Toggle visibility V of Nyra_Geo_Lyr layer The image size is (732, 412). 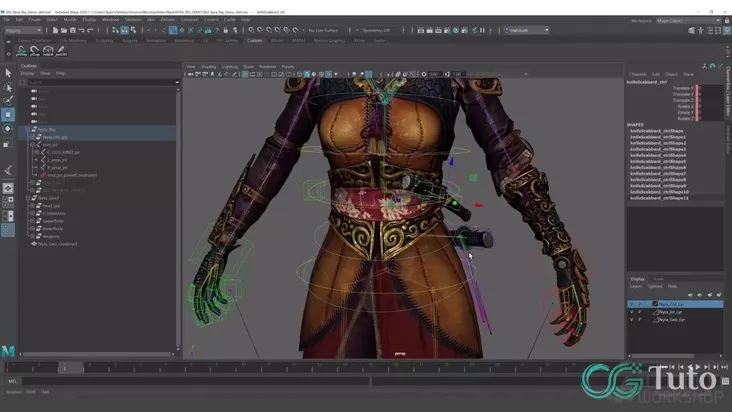tap(632, 320)
